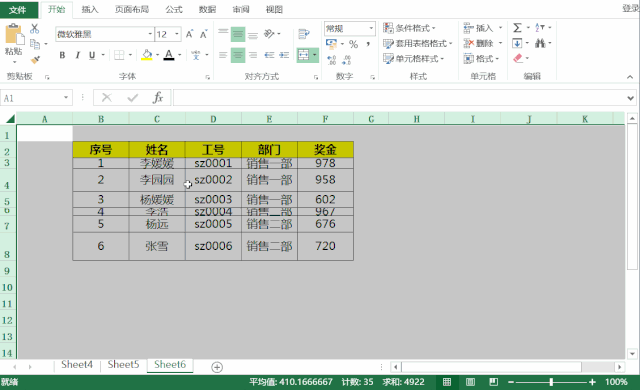Open the fill color dropdown arrow
The width and height of the screenshot is (640, 390).
(x=158, y=55)
